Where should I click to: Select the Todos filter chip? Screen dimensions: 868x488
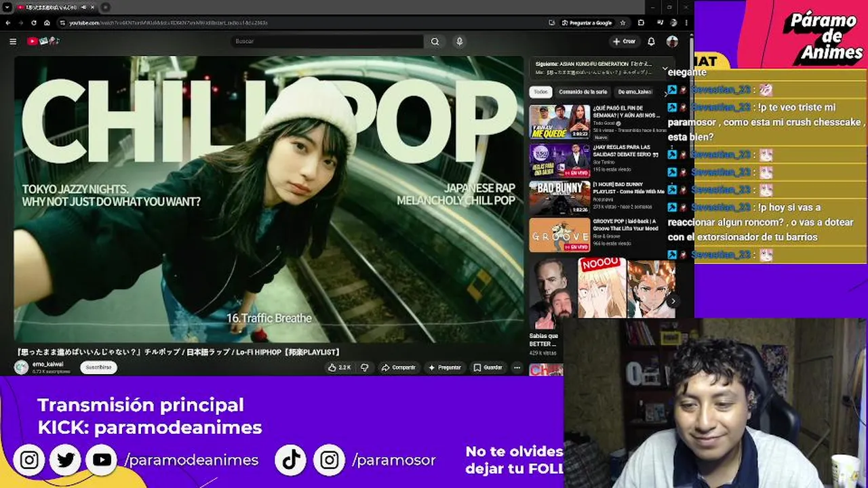(x=540, y=91)
